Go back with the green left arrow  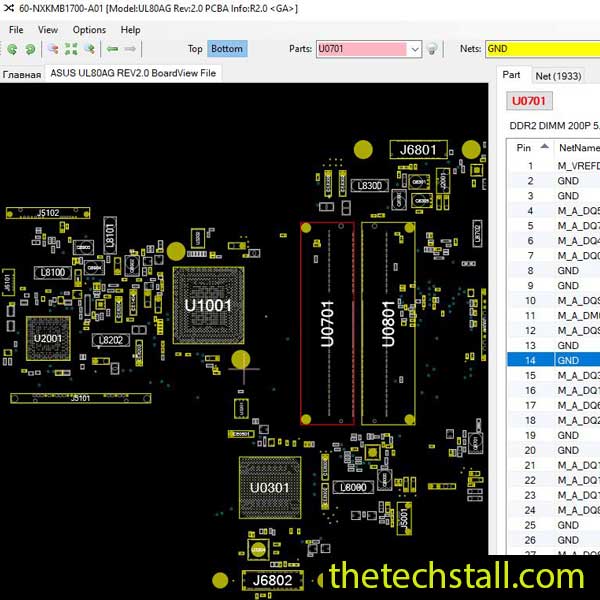[112, 49]
